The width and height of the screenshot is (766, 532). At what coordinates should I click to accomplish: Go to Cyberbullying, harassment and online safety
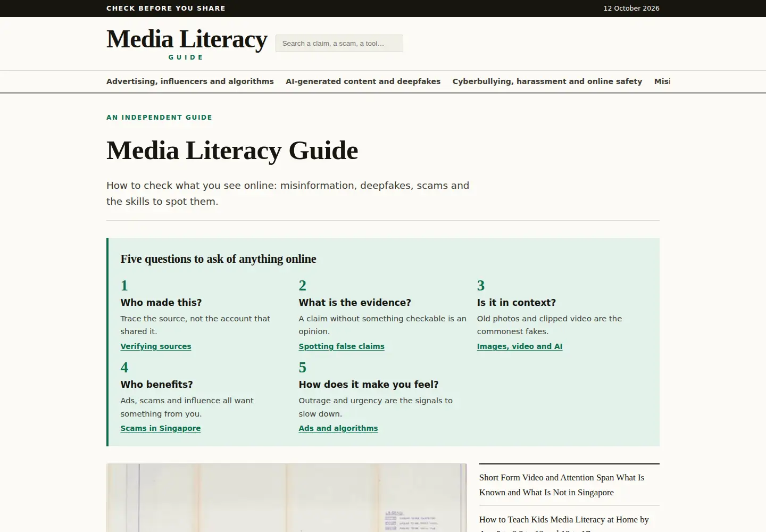point(547,81)
